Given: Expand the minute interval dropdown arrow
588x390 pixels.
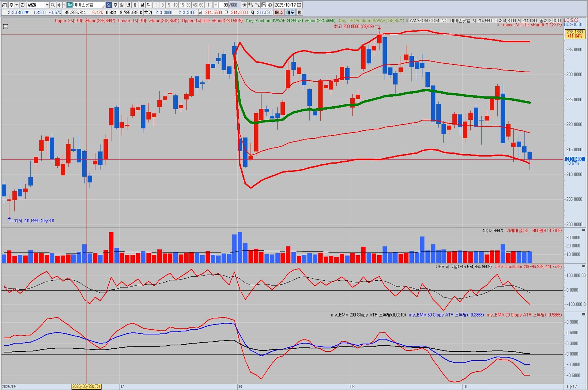Looking at the screenshot, I should pos(216,5).
